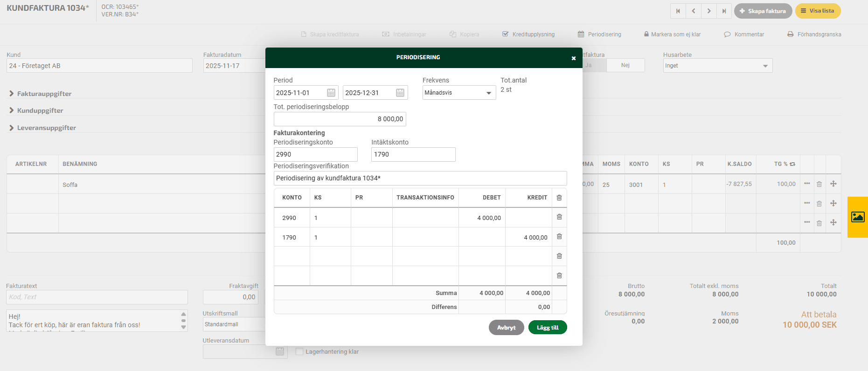868x371 pixels.
Task: Open the Frekvens Månadsvis dropdown
Action: click(459, 93)
